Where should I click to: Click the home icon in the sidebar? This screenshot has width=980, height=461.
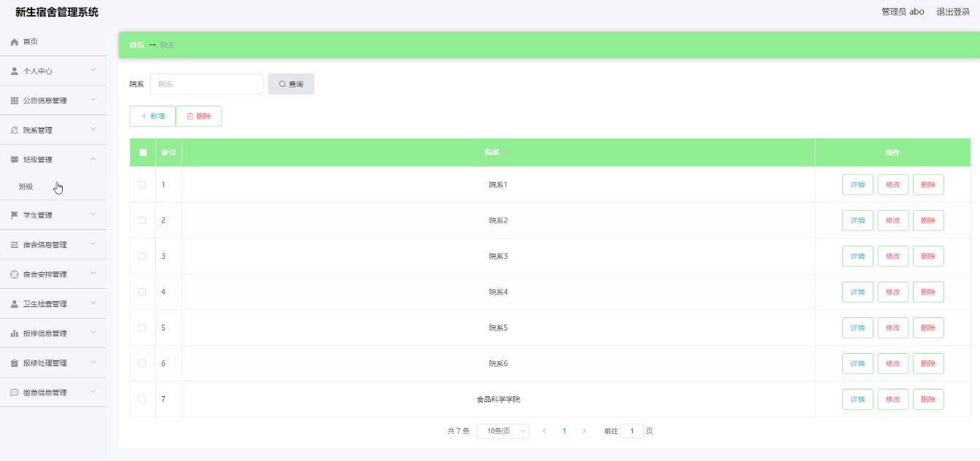tap(14, 42)
